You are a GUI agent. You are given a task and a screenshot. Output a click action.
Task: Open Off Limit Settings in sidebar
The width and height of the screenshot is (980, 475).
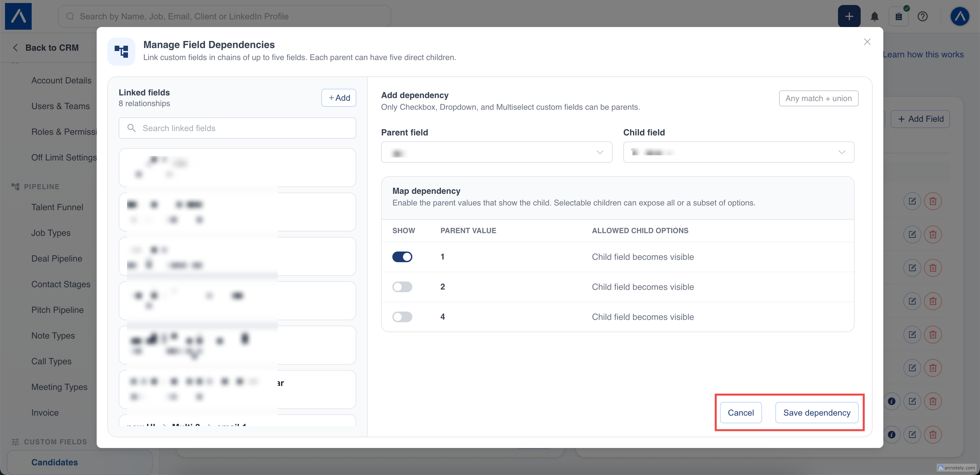pyautogui.click(x=64, y=157)
